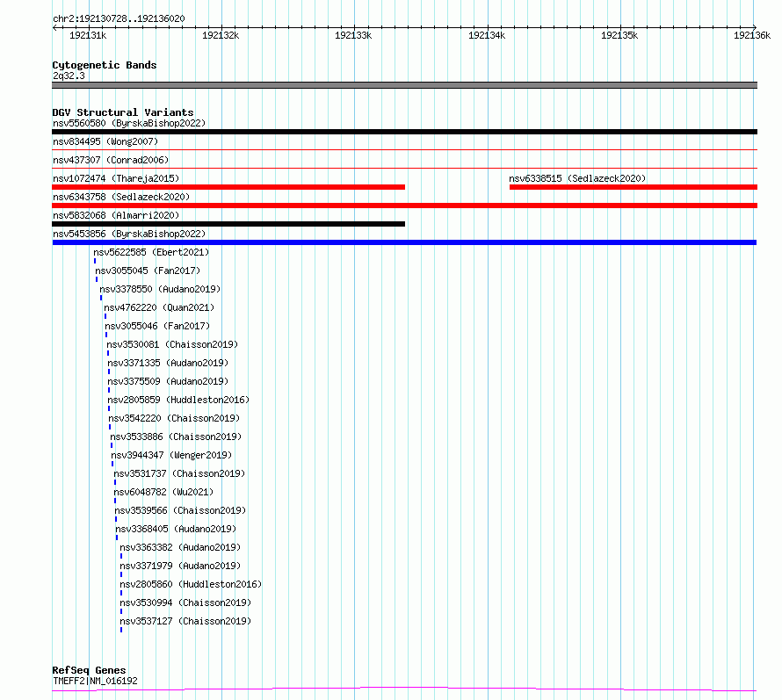Click the 192135k ruler tick label

tap(619, 35)
